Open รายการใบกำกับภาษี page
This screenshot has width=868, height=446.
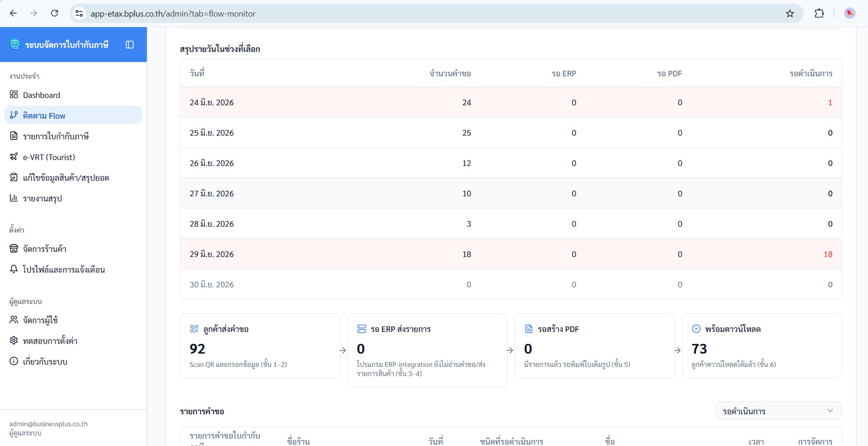(x=74, y=136)
